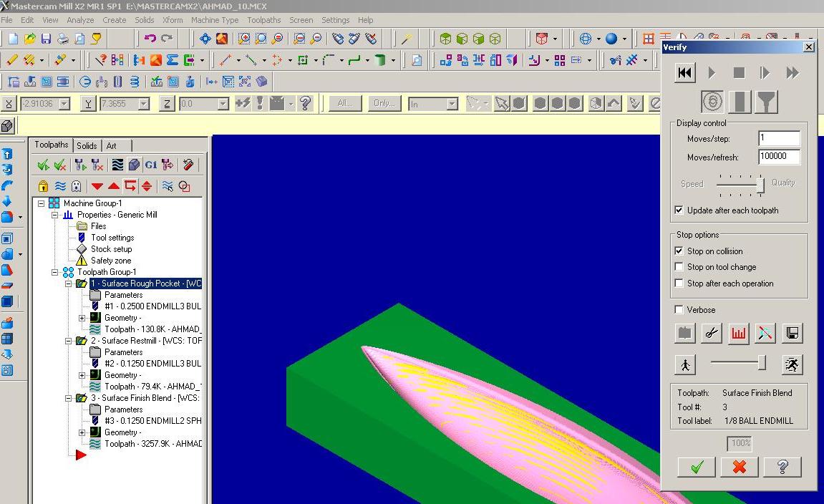The width and height of the screenshot is (824, 504).
Task: Enable Stop after each operation checkbox
Action: pyautogui.click(x=679, y=283)
